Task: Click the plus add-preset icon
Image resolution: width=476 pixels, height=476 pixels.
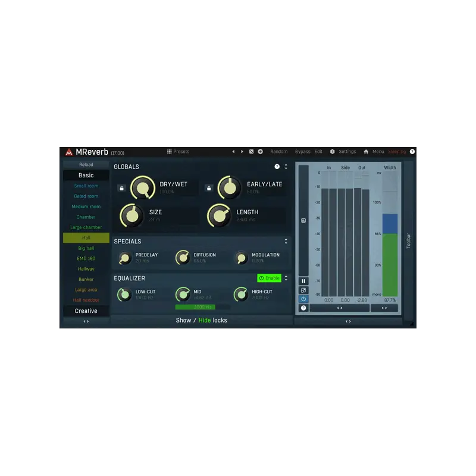Action: [x=261, y=152]
